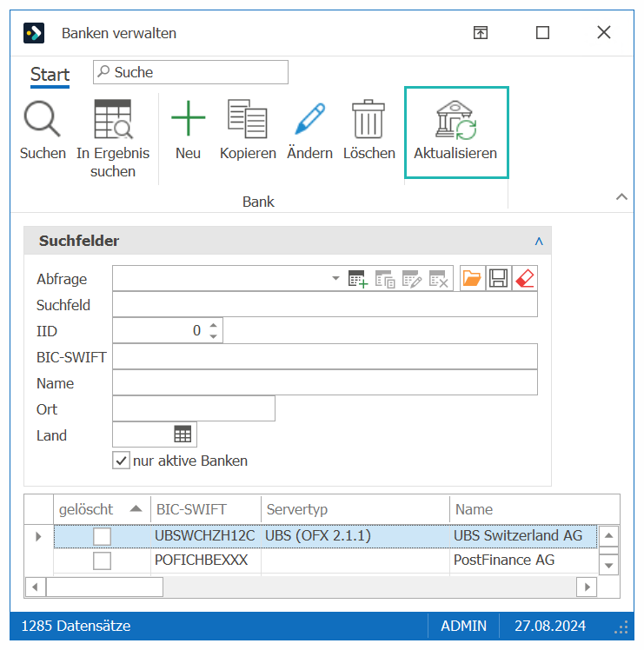Image resolution: width=644 pixels, height=650 pixels.
Task: Sort by the Servertyp column header
Action: click(x=355, y=509)
